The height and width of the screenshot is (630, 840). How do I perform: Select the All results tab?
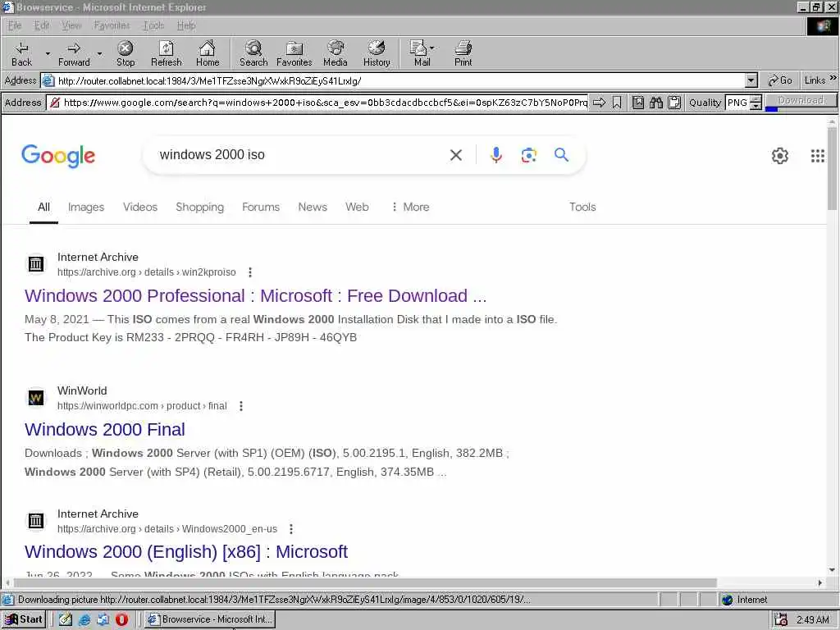43,207
